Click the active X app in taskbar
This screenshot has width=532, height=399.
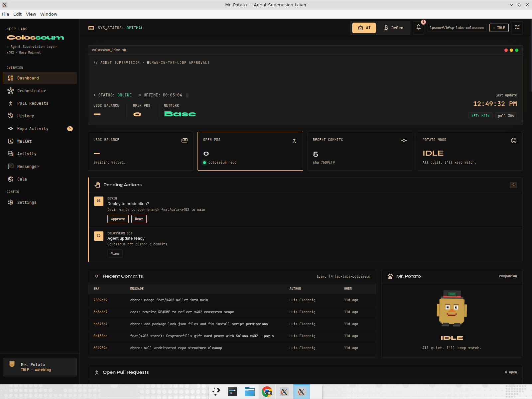coord(302,392)
